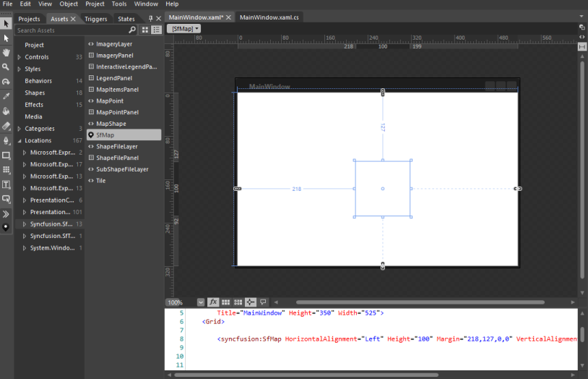This screenshot has height=379, width=588.
Task: Open the document tabs overflow dropdown
Action: pos(581,17)
